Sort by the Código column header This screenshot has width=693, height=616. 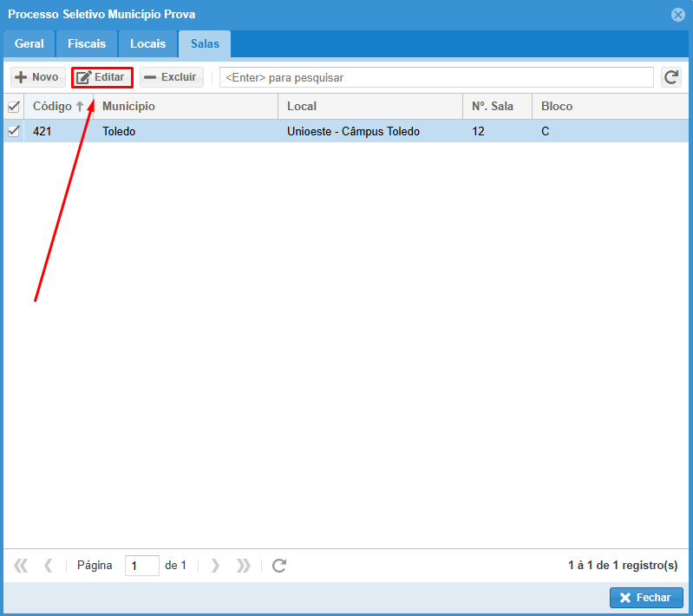(x=52, y=107)
